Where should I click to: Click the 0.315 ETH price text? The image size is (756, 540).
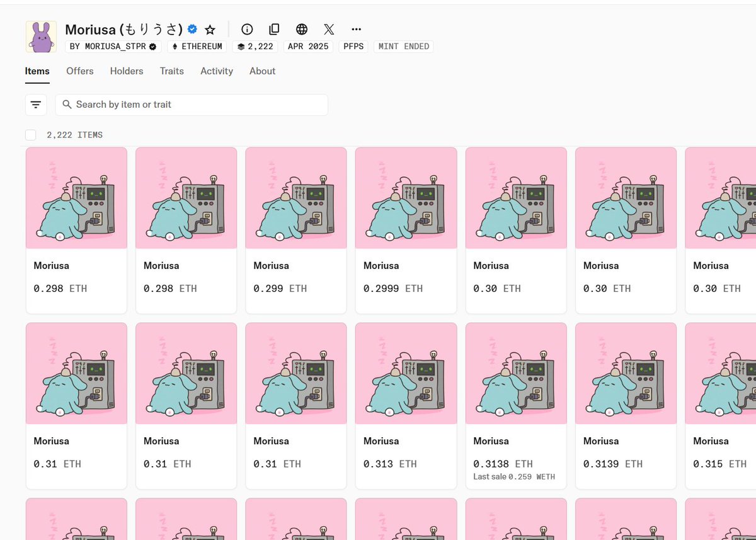[720, 464]
